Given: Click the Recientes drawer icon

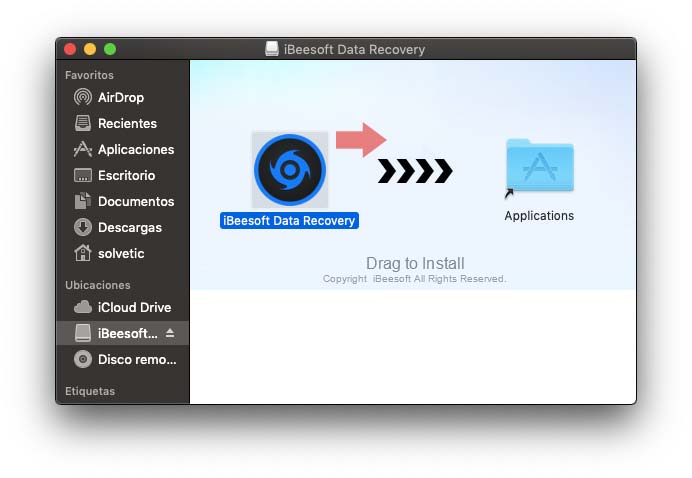Looking at the screenshot, I should click(x=83, y=123).
